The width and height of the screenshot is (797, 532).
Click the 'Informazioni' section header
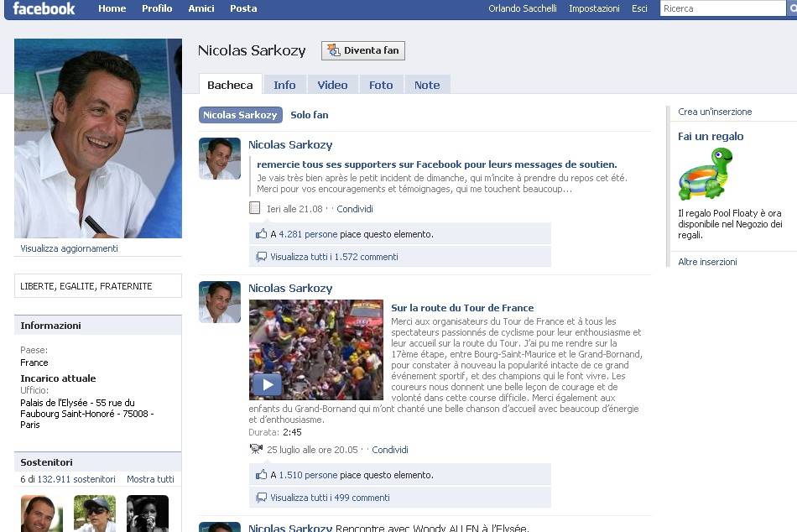(98, 326)
